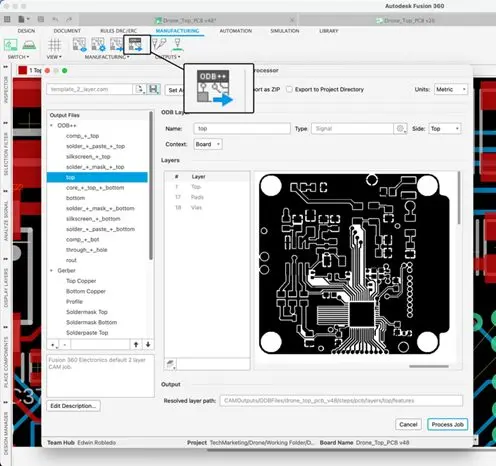Click the redo arrow in top toolbar
The height and width of the screenshot is (466, 496).
pyautogui.click(x=69, y=20)
